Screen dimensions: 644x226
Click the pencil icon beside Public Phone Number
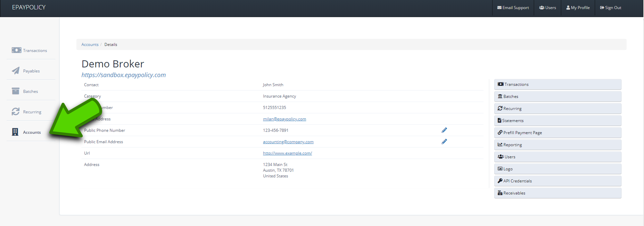(444, 130)
